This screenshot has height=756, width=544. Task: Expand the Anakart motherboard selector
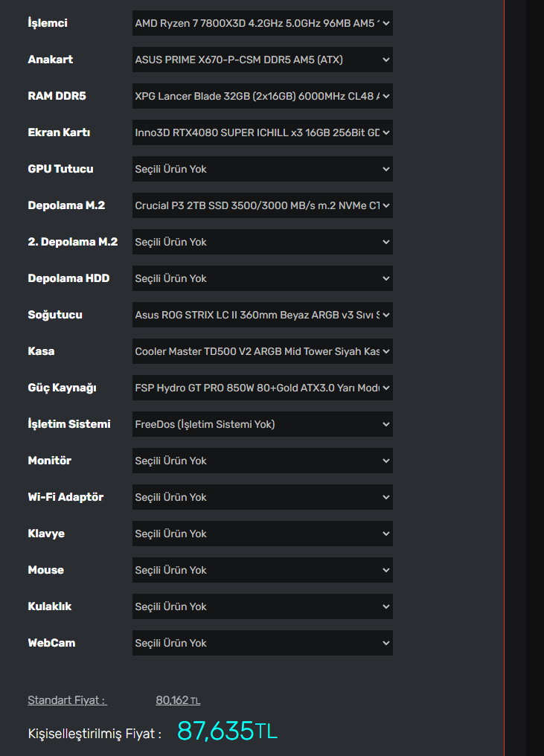coord(262,60)
